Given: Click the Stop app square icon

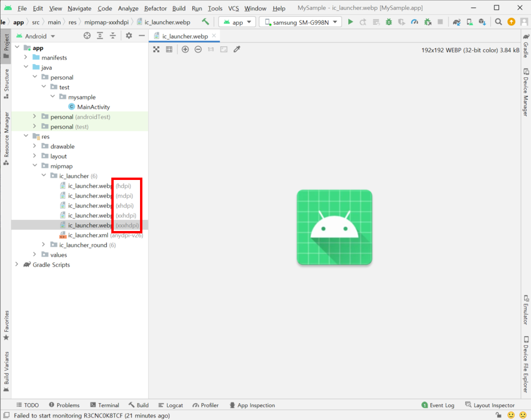Looking at the screenshot, I should click(440, 22).
